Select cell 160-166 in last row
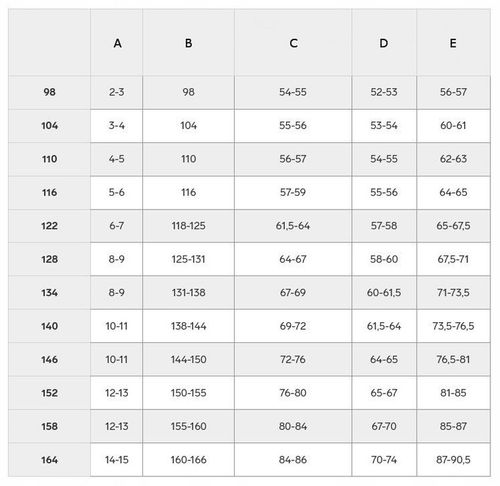The width and height of the screenshot is (500, 486). 188,460
